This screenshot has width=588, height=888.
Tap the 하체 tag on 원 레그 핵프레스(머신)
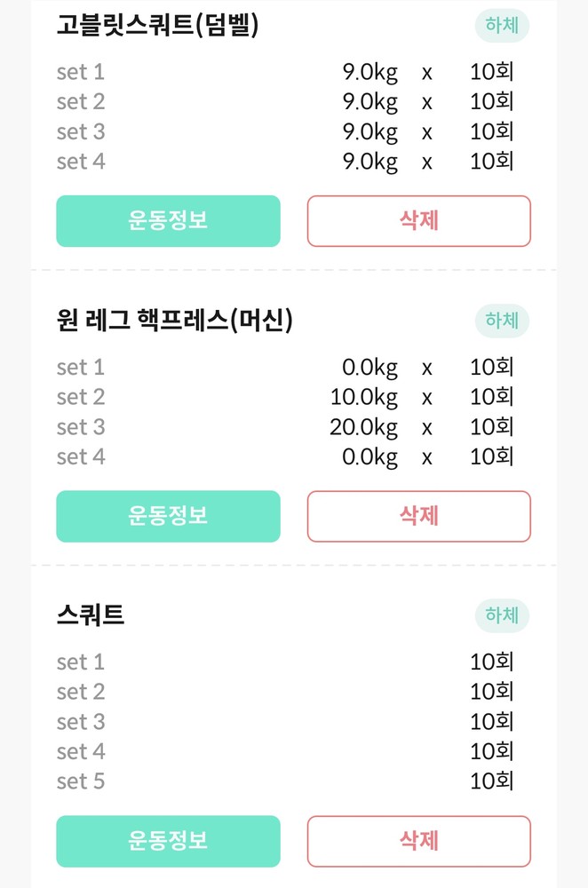point(502,321)
